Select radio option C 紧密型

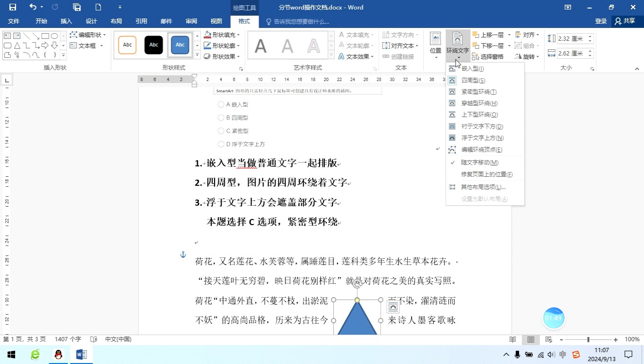[x=221, y=131]
